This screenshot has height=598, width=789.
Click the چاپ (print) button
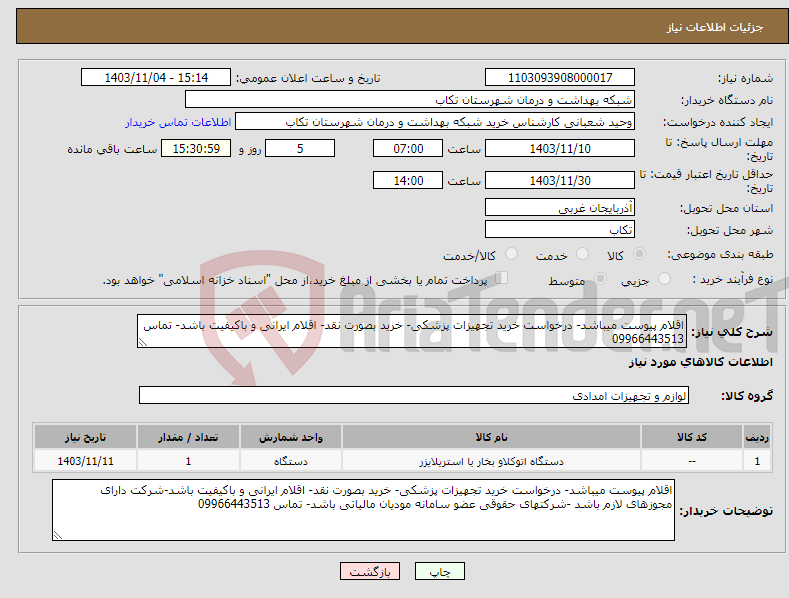[439, 571]
